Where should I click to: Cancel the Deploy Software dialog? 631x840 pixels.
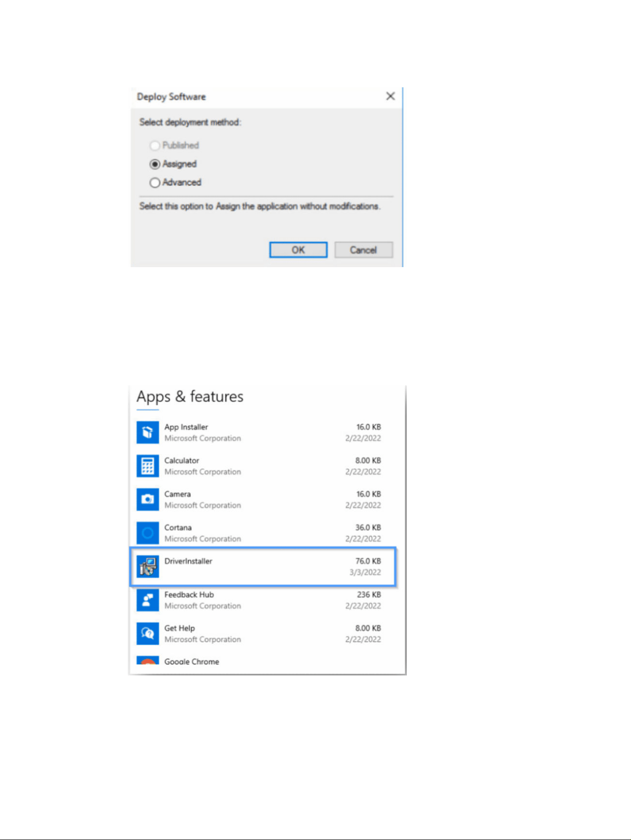coord(363,250)
